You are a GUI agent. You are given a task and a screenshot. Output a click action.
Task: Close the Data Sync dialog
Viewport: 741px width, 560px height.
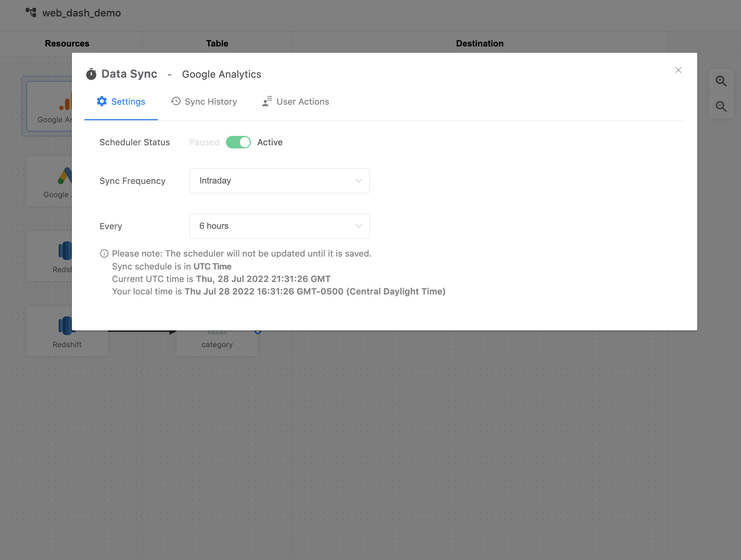click(678, 70)
